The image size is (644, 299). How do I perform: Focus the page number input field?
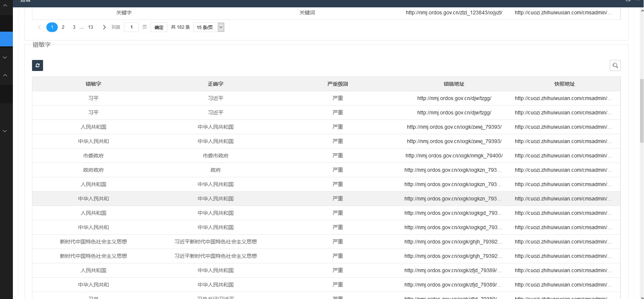tap(131, 27)
